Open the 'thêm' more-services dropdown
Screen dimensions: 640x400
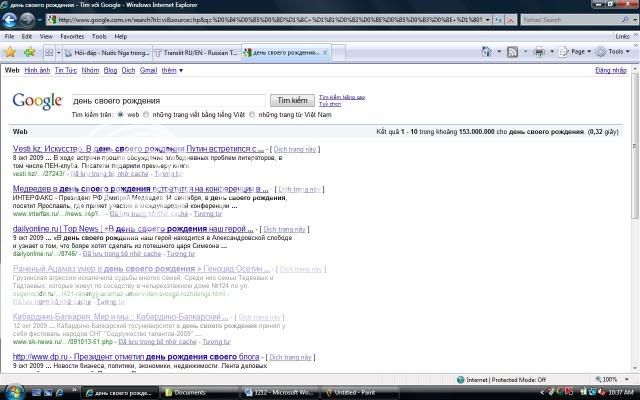coord(172,71)
